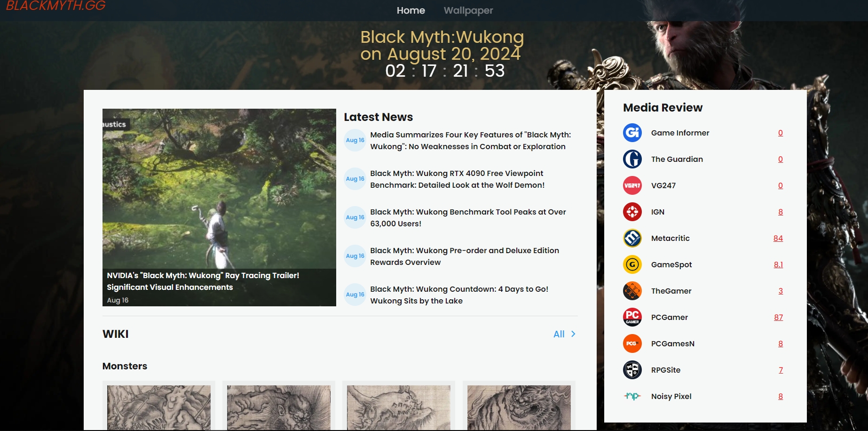This screenshot has height=431, width=868.
Task: Select TheGamer name text
Action: click(x=671, y=291)
